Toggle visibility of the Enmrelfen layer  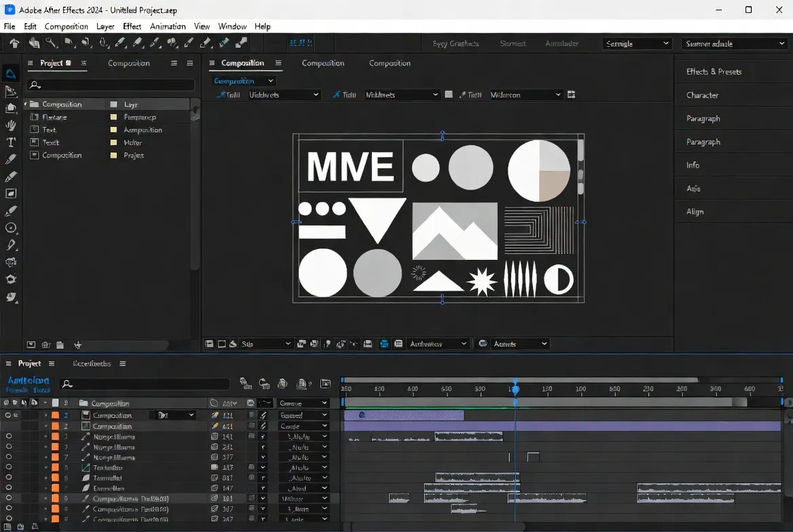[x=9, y=488]
